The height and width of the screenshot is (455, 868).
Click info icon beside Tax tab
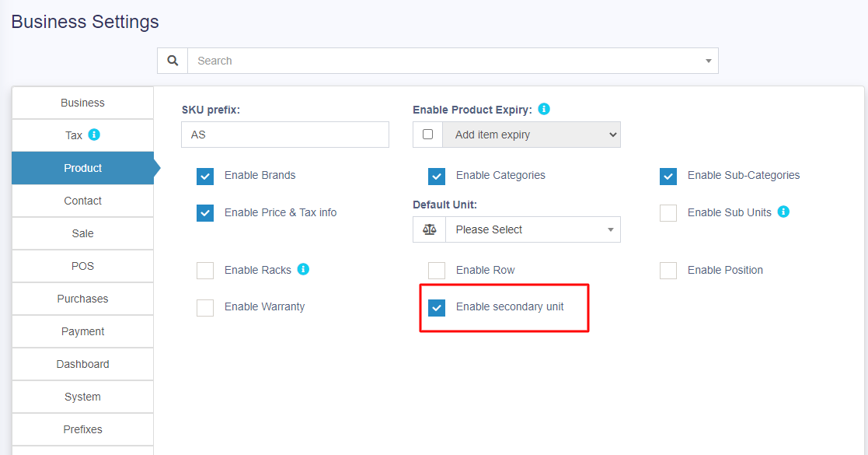click(94, 135)
